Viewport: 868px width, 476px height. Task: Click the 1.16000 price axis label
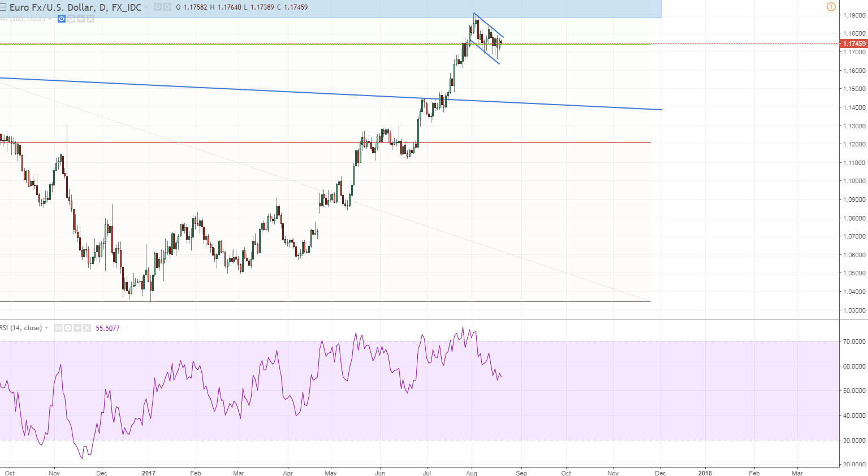click(854, 71)
